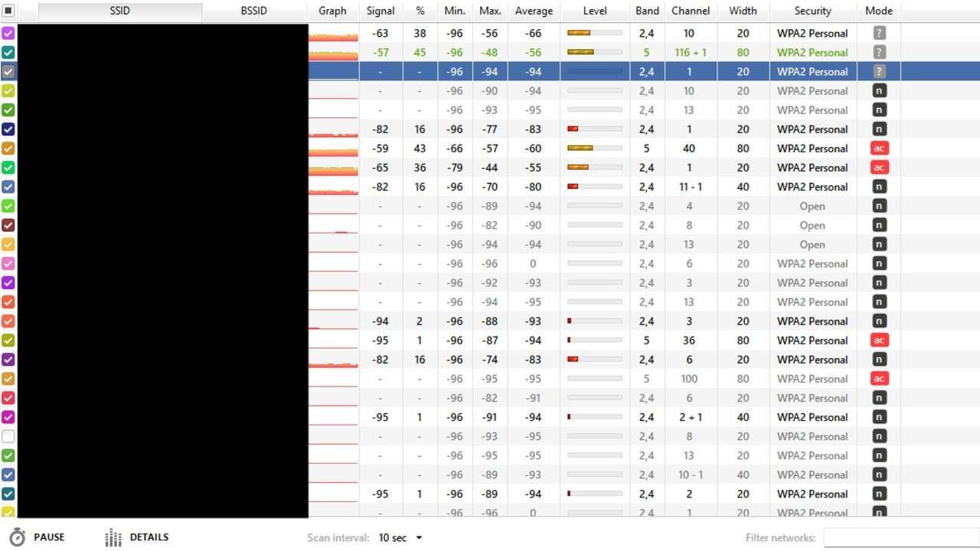Click the '-44' max value

coord(489,168)
